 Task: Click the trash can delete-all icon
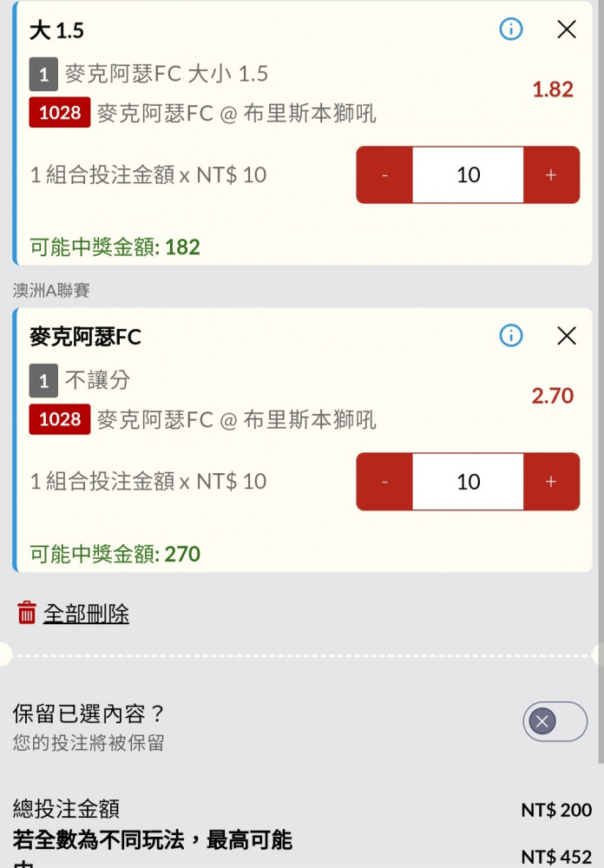coord(27,613)
